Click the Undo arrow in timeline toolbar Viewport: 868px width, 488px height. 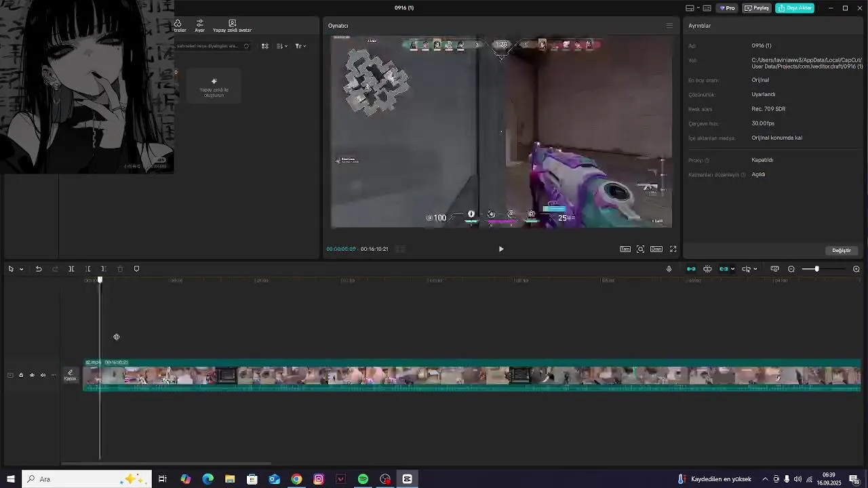(39, 269)
